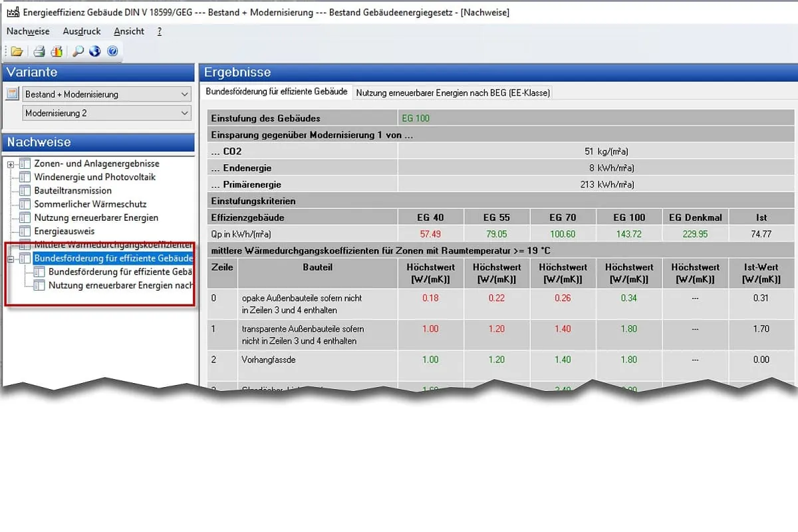Click the blue help question mark icon
Screen dimensions: 798x532
point(112,51)
